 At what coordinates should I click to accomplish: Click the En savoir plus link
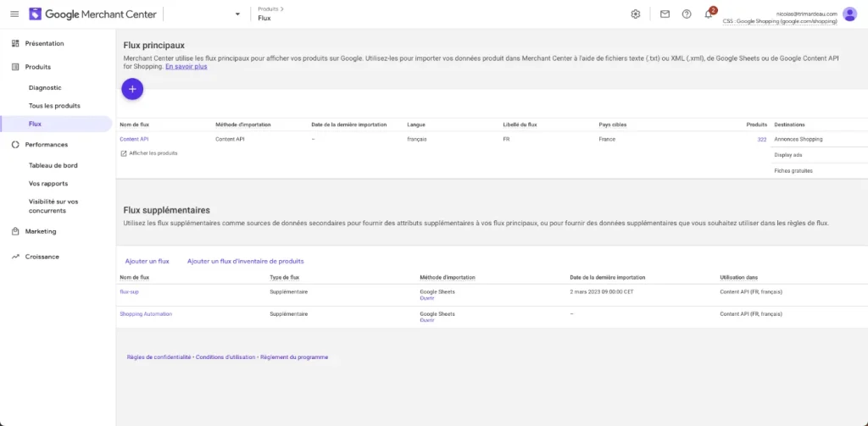[186, 66]
